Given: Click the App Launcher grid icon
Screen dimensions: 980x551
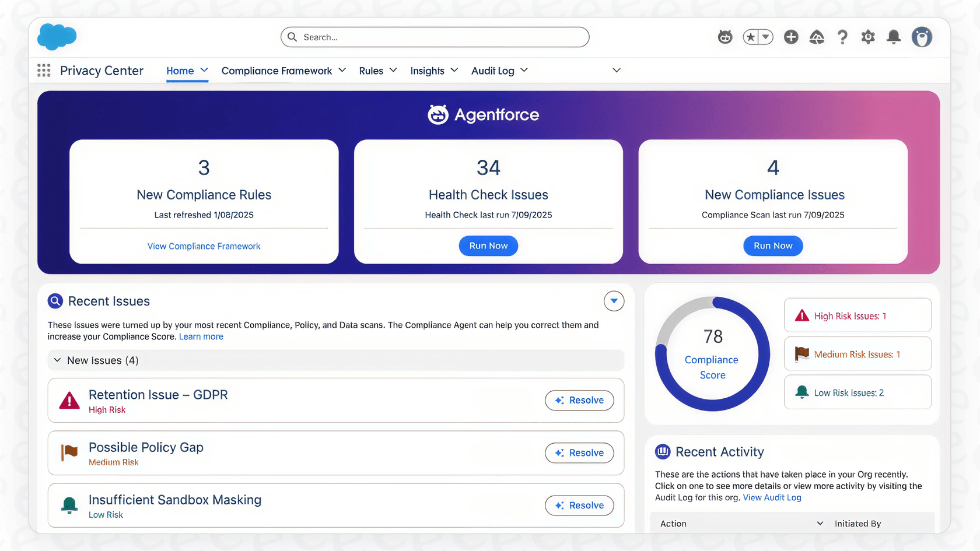Looking at the screenshot, I should point(44,70).
